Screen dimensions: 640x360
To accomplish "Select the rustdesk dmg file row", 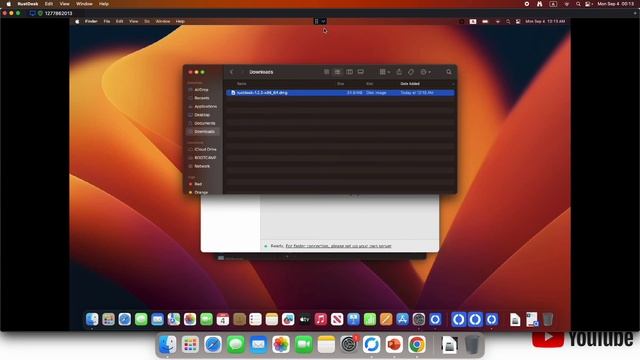I will pyautogui.click(x=340, y=93).
